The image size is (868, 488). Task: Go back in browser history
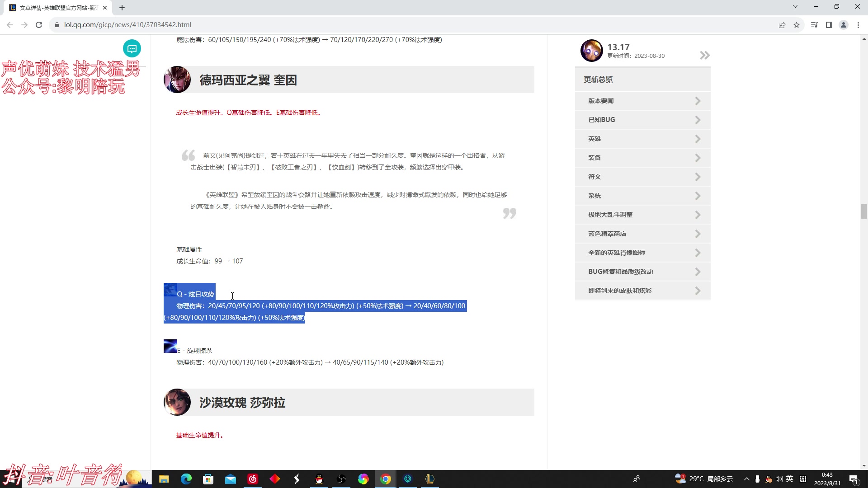tap(10, 25)
